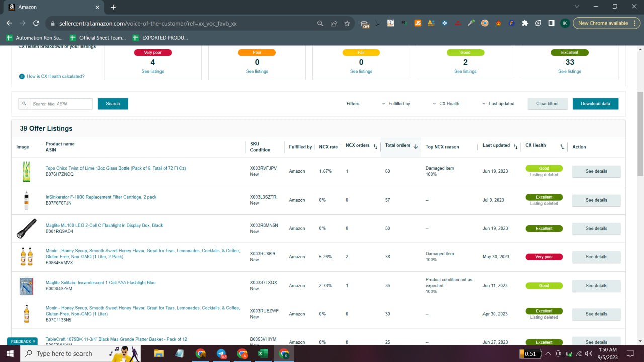The image size is (644, 362).
Task: Click the purple F extension icon
Action: (512, 23)
